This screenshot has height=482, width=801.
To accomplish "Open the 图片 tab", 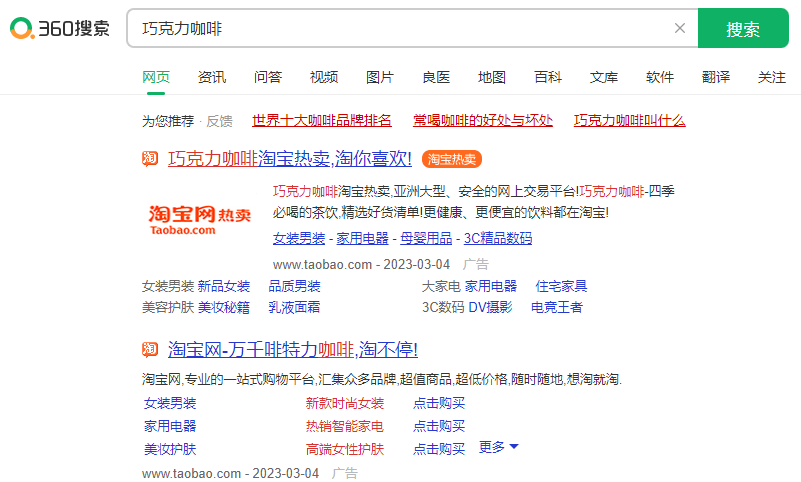I will (x=380, y=77).
